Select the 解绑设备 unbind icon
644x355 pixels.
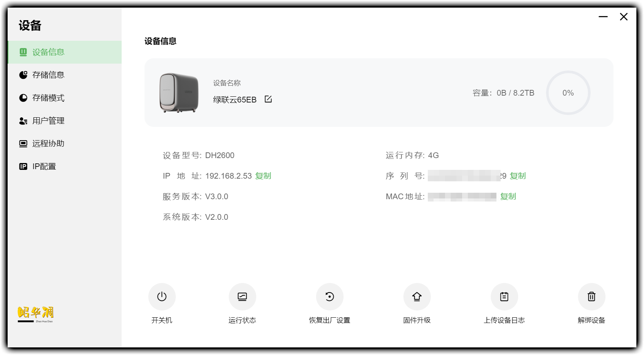click(591, 296)
